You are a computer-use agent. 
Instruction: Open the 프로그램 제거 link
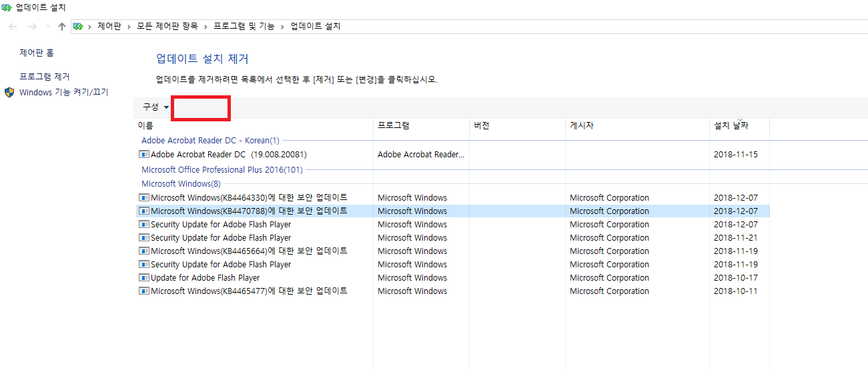coord(44,77)
